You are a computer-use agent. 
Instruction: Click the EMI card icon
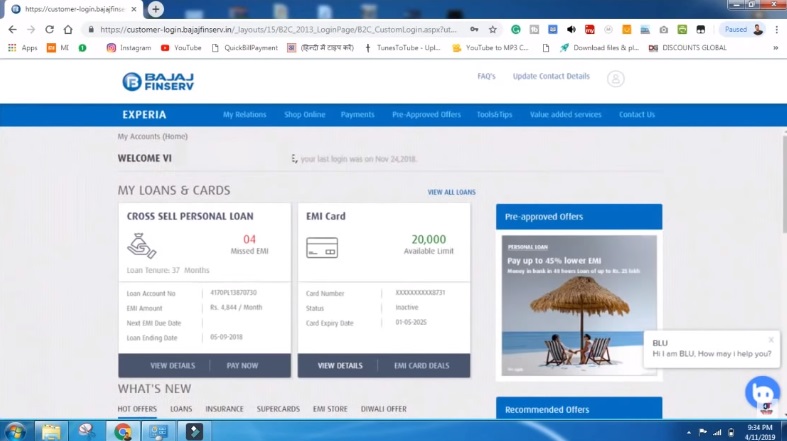click(322, 248)
